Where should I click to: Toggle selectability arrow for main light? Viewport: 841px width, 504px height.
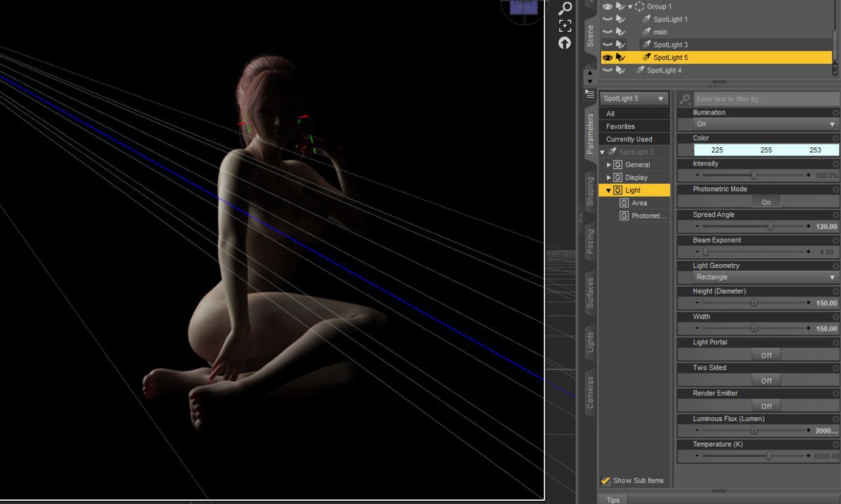point(620,32)
